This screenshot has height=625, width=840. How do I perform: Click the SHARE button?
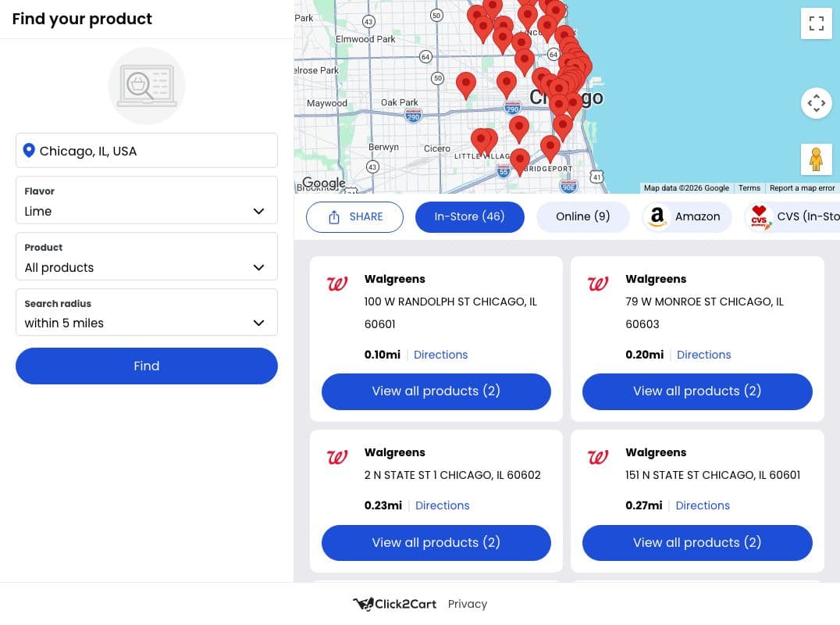tap(354, 217)
